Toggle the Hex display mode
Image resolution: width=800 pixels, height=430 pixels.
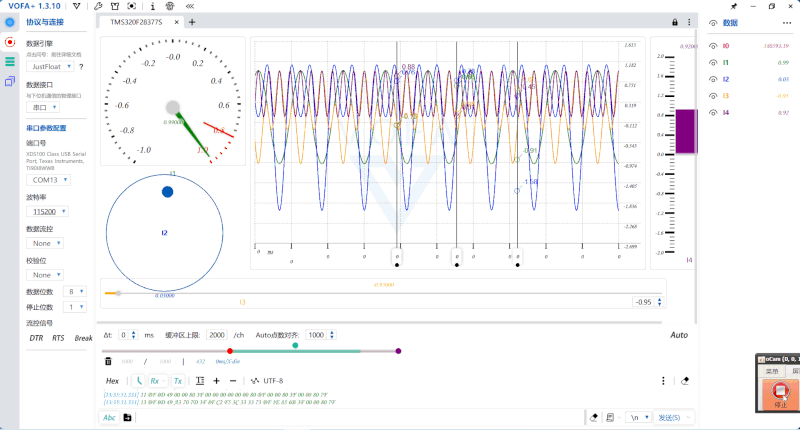pyautogui.click(x=112, y=381)
